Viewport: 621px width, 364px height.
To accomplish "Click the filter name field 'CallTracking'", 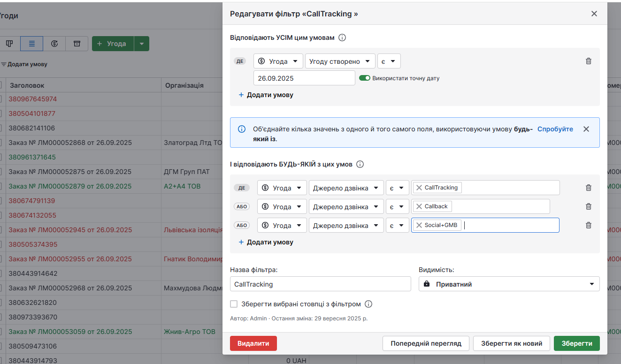I will coord(320,284).
